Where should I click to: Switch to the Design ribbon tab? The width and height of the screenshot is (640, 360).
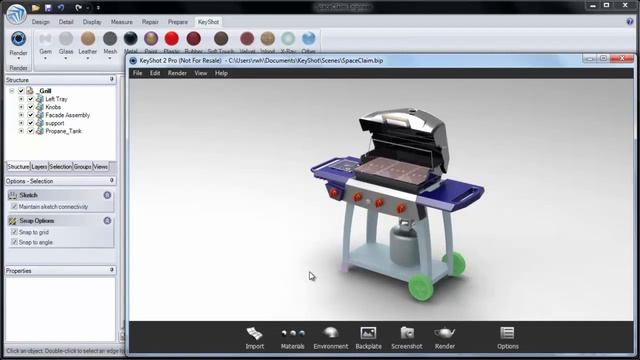tap(40, 22)
